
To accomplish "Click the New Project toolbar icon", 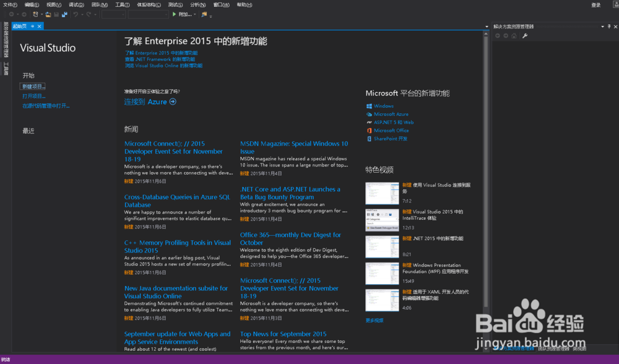I will click(35, 14).
